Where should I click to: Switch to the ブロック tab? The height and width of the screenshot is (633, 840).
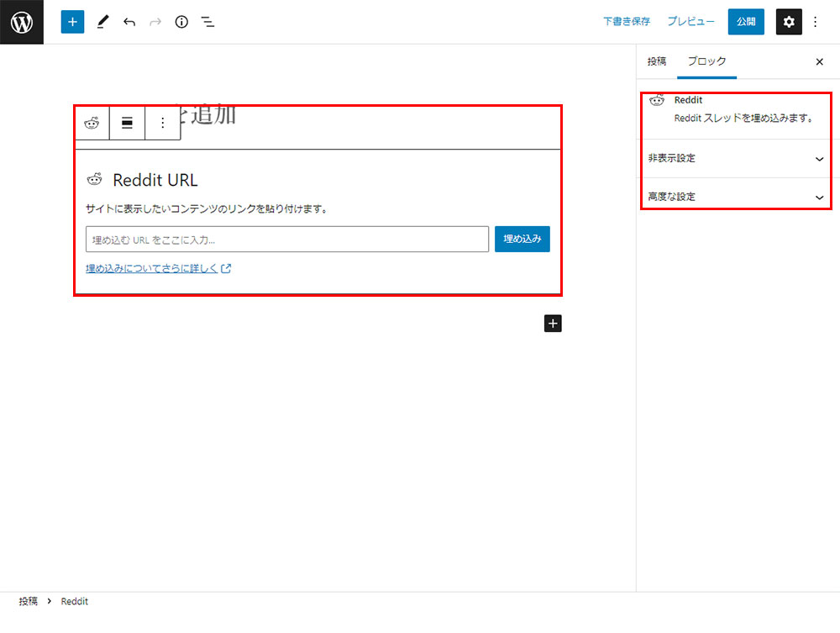point(706,61)
